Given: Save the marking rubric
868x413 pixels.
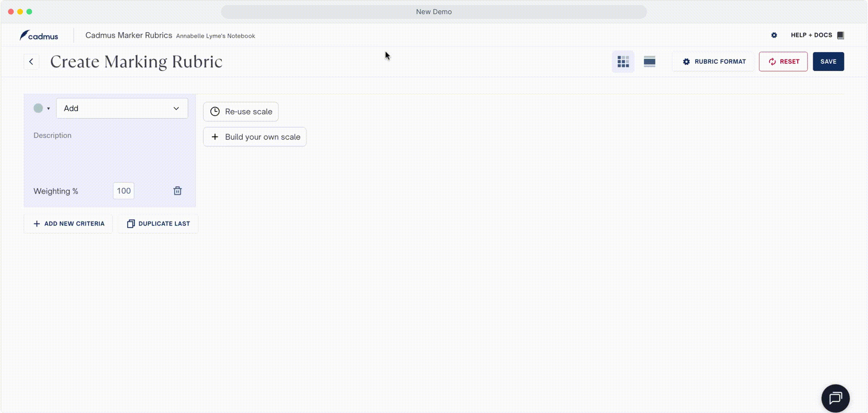Looking at the screenshot, I should (828, 62).
